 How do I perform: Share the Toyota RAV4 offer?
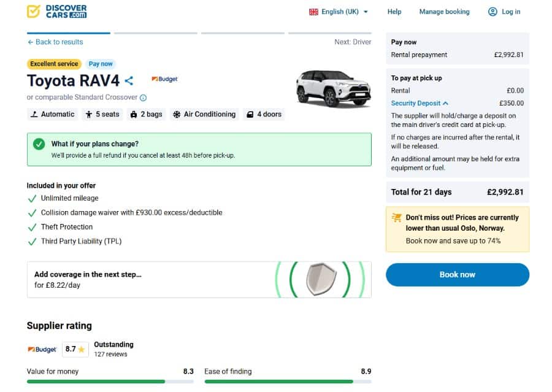129,80
